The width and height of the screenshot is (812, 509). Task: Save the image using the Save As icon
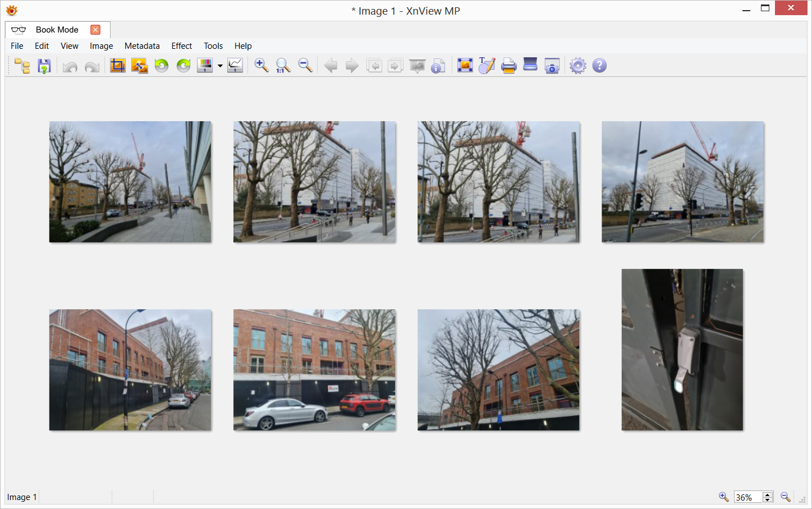tap(44, 66)
